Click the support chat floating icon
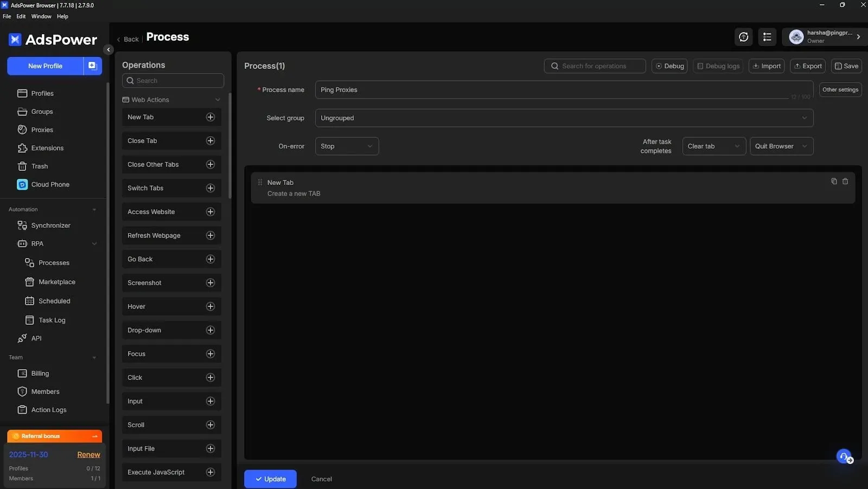This screenshot has width=868, height=489. [x=844, y=456]
